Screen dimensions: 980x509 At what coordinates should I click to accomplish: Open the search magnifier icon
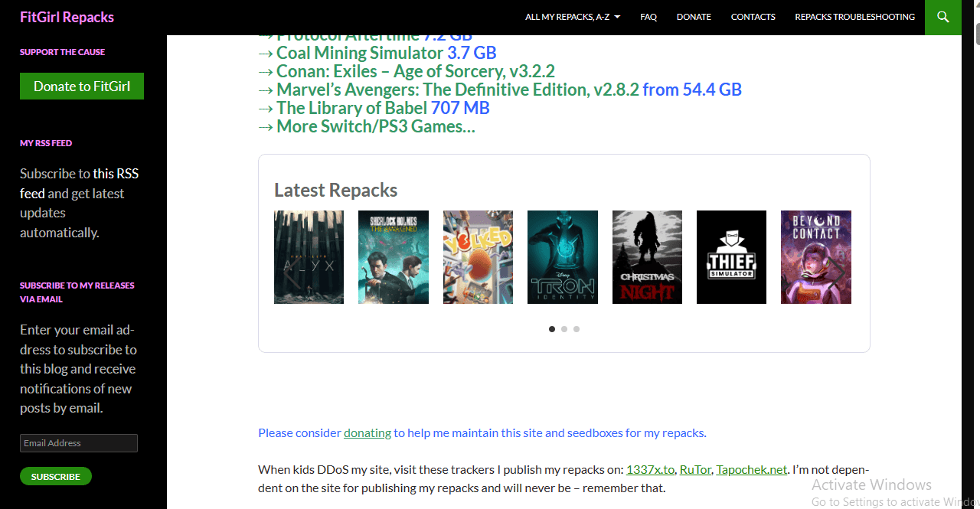pyautogui.click(x=942, y=17)
